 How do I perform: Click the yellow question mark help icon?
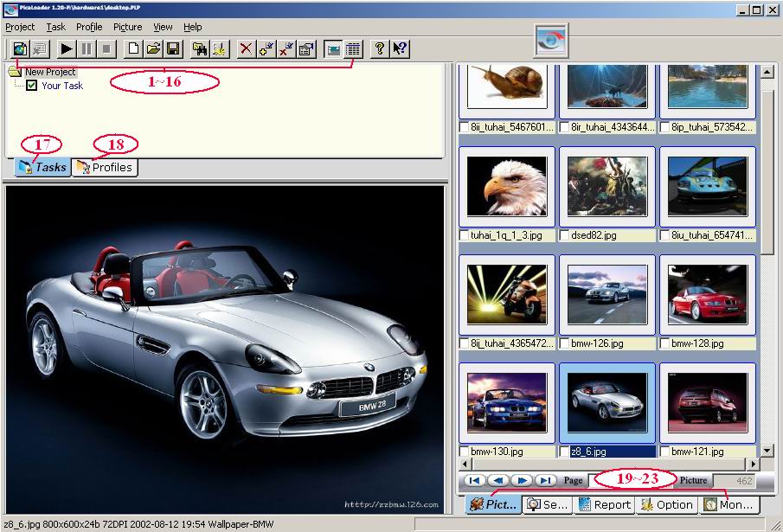[379, 49]
